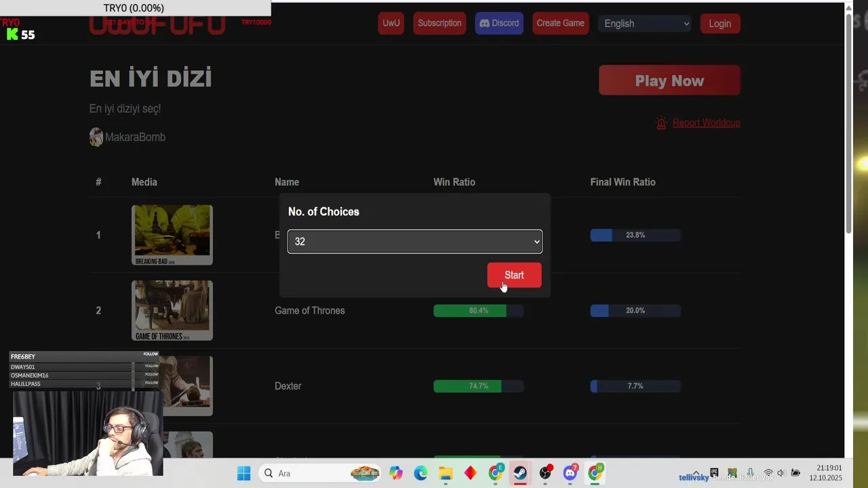Open the Discord link button
Screen dimensions: 868x488
click(499, 23)
